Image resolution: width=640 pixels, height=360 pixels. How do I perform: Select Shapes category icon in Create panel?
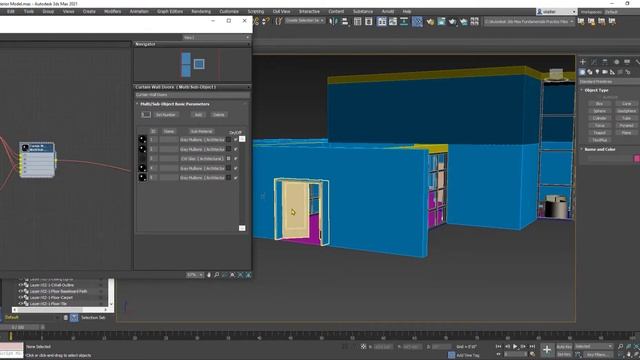(590, 72)
